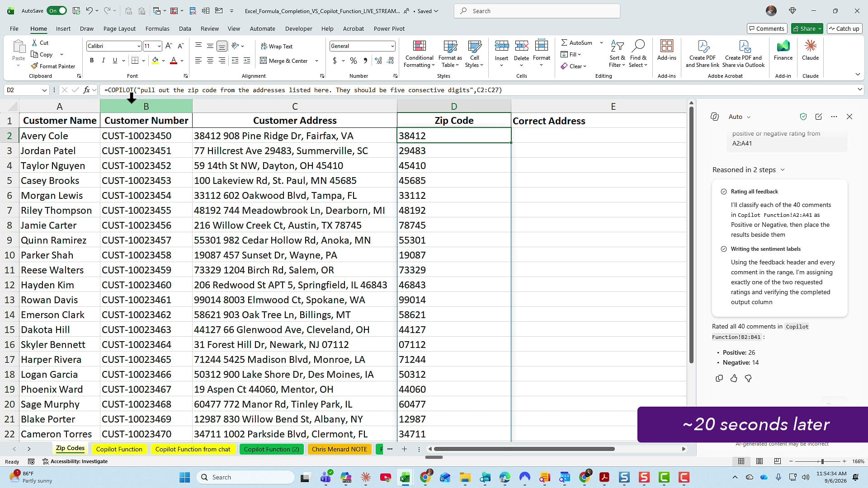Switch to Chris Menard NOTE sheet tab
This screenshot has height=488, width=868.
(x=339, y=449)
